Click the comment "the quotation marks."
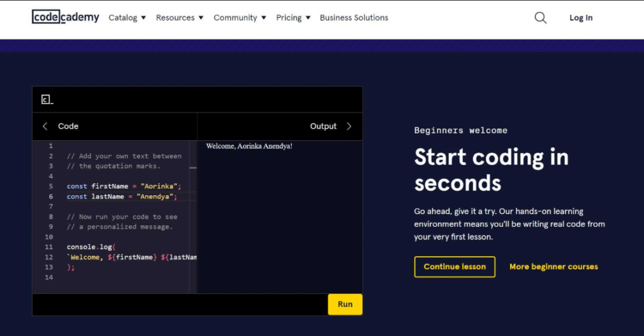644x336 pixels. (114, 166)
